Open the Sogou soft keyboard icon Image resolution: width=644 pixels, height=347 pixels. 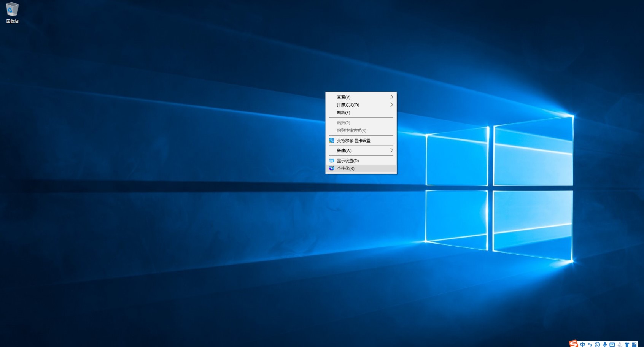[612, 344]
